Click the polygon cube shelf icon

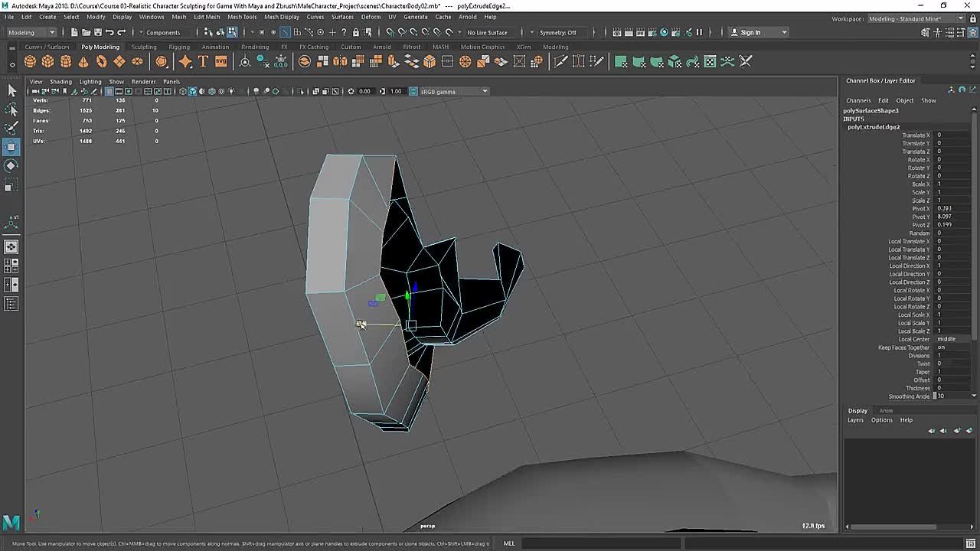tap(47, 61)
